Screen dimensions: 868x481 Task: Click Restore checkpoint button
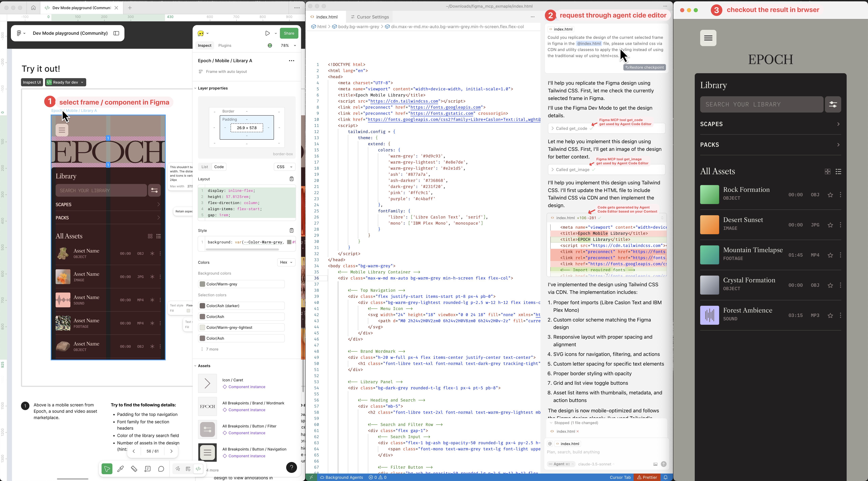point(645,67)
